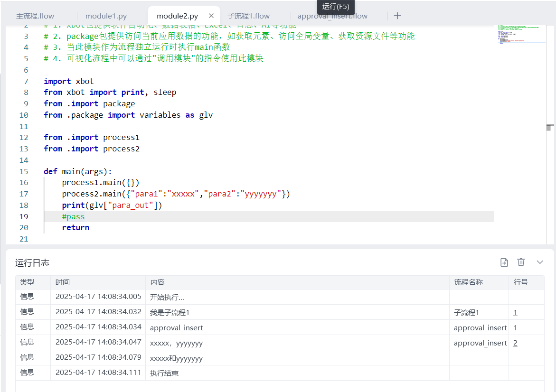Viewport: 556px width, 392px height.
Task: Open the approval_insert.flow tab
Action: (332, 16)
